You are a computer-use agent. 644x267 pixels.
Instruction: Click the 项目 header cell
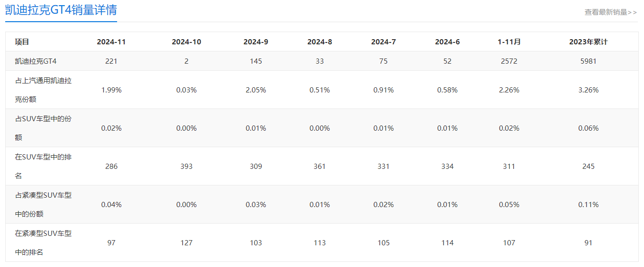tap(22, 42)
